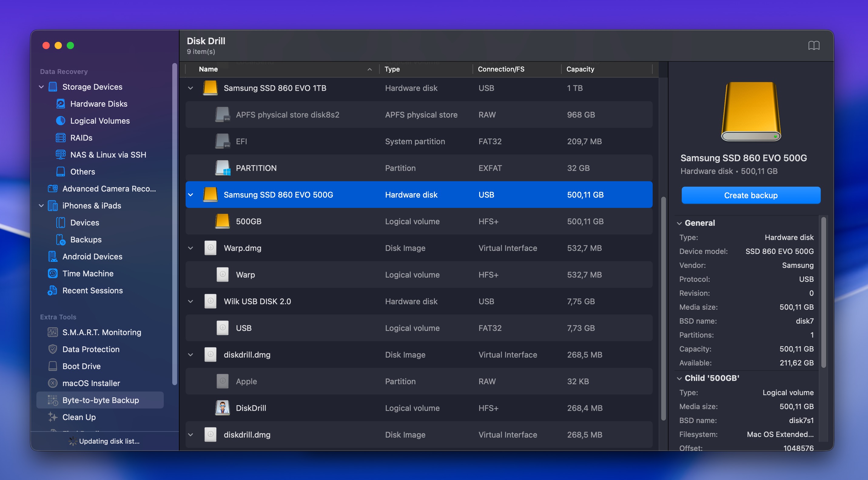Collapse the General section in right panel
This screenshot has width=868, height=480.
tap(680, 222)
